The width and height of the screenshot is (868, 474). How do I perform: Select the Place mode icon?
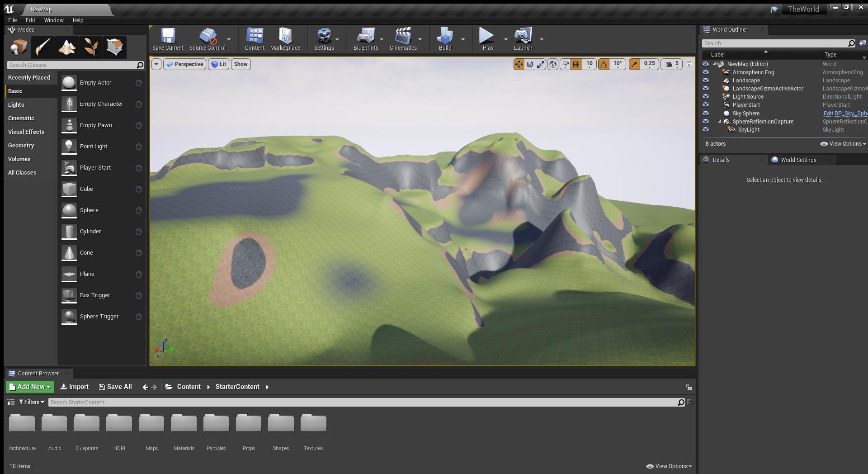coord(19,47)
